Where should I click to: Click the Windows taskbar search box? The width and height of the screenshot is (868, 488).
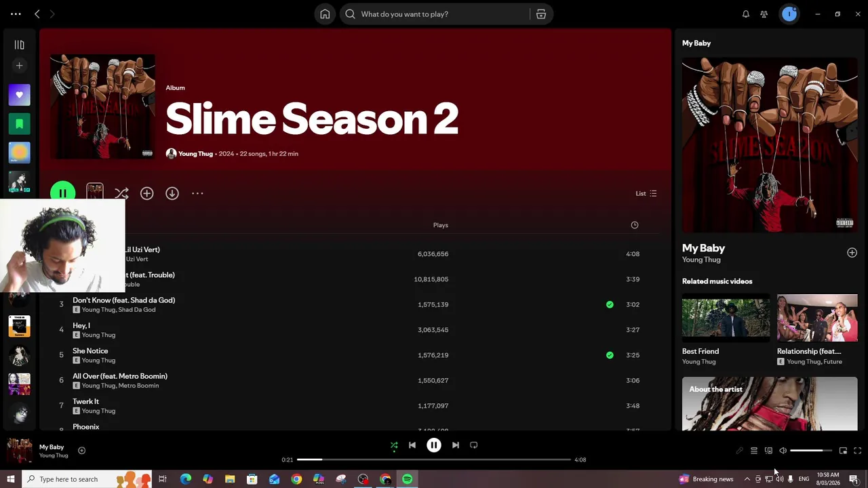click(87, 479)
